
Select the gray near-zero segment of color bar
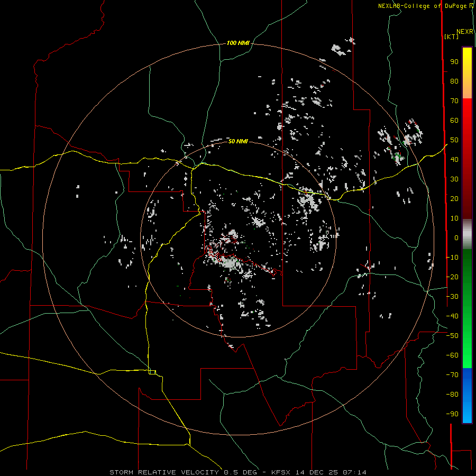point(467,234)
